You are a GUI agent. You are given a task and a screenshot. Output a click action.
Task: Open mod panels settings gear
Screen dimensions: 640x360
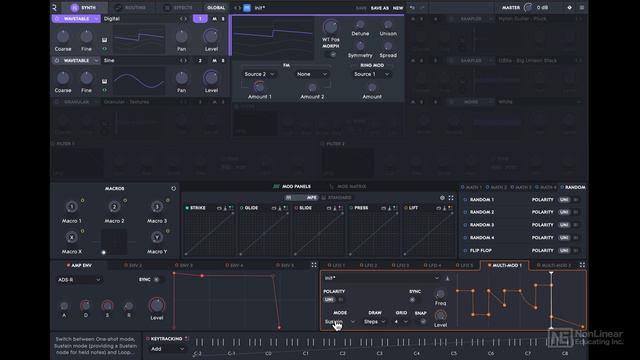[442, 198]
